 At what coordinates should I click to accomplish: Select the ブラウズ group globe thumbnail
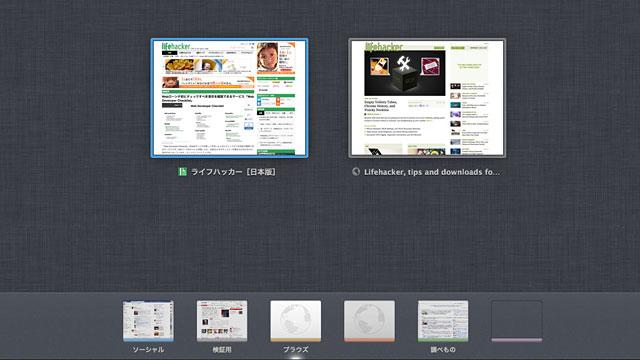(296, 321)
